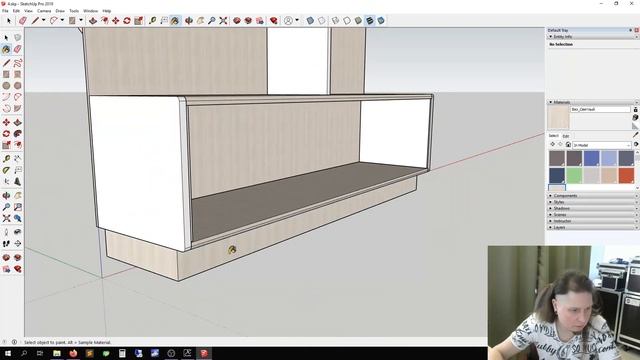
Task: Pick the bright blue material swatch
Action: (591, 158)
